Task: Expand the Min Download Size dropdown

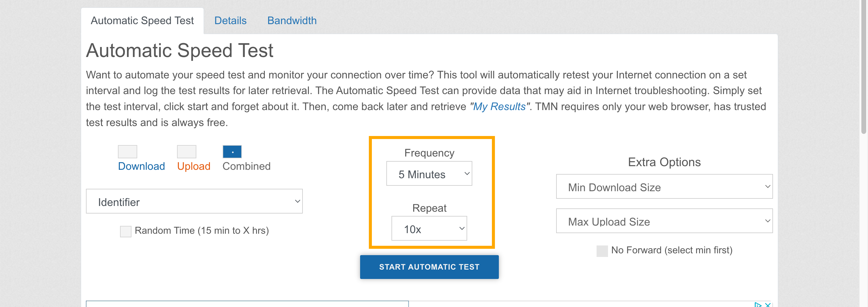Action: [664, 186]
